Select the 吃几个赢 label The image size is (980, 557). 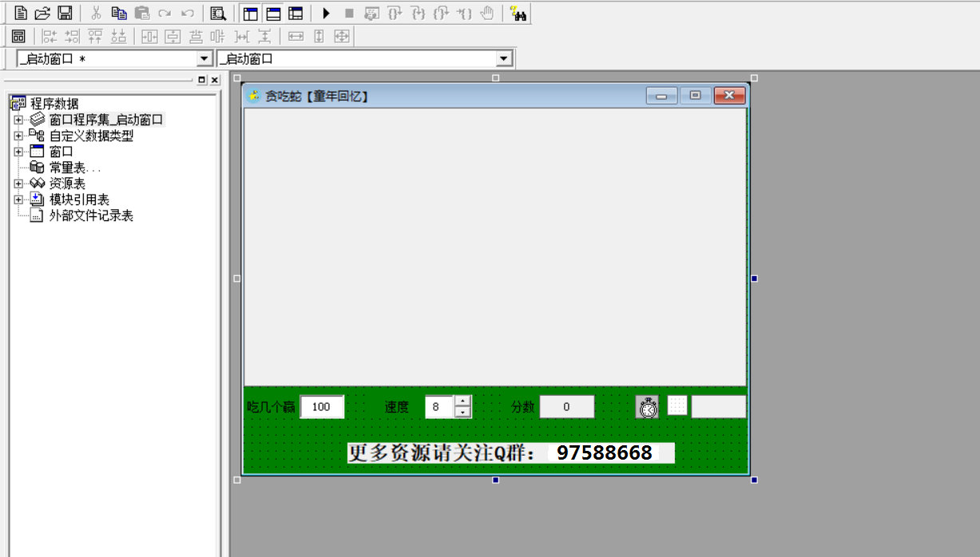click(271, 407)
